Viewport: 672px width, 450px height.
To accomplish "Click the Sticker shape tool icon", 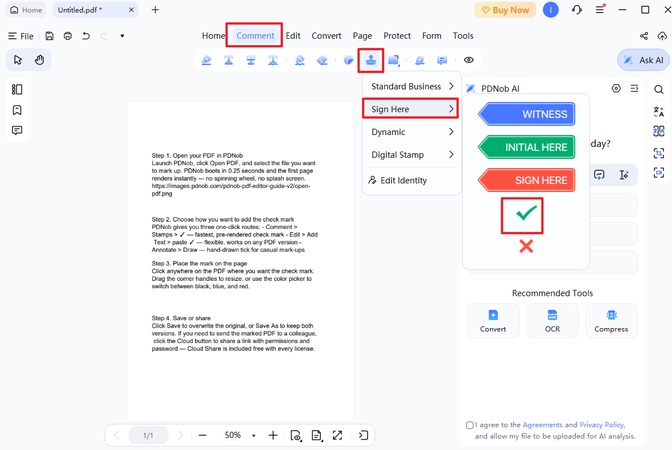I will coord(349,60).
